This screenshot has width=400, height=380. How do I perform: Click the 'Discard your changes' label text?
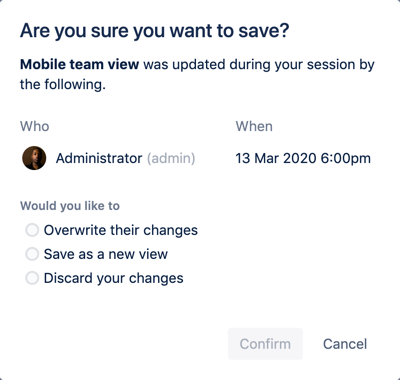tap(114, 278)
